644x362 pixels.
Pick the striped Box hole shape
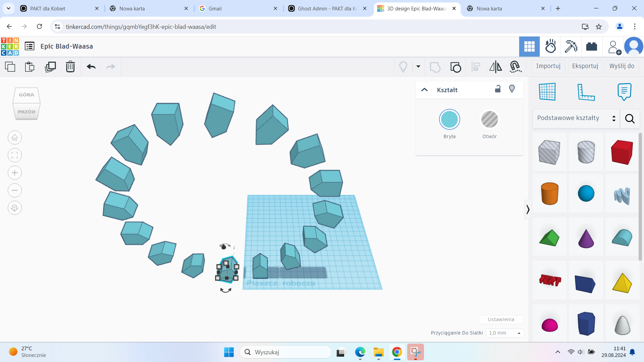coord(549,152)
